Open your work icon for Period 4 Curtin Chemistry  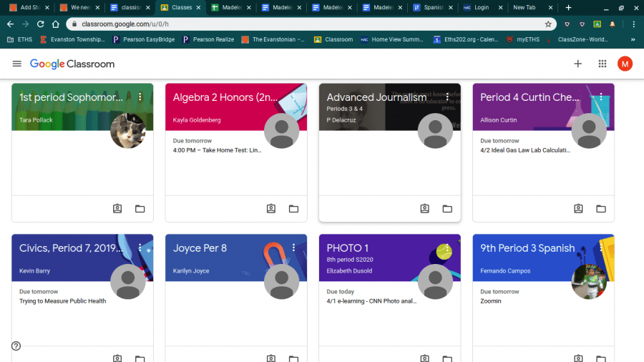click(x=578, y=208)
